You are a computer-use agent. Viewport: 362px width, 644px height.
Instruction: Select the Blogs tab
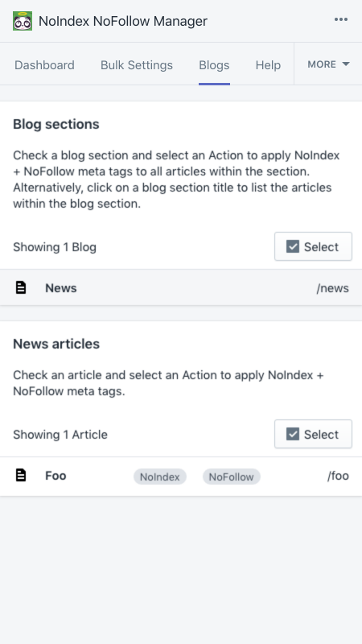[x=214, y=65]
